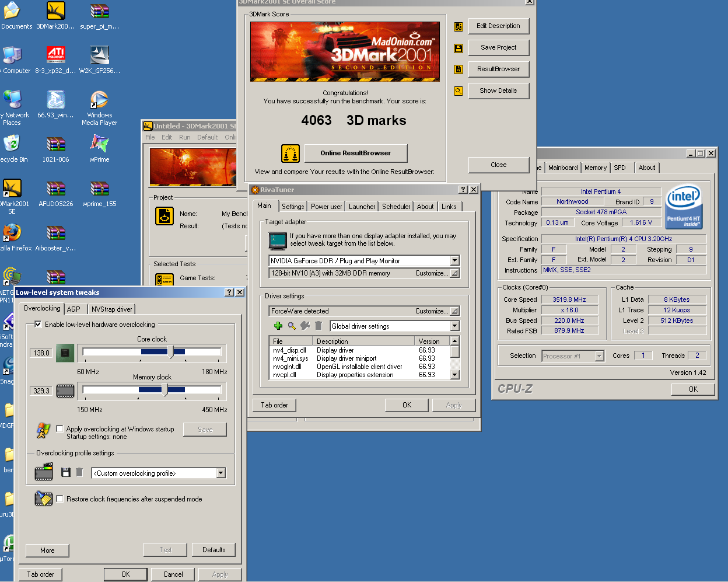Switch to the Memory tab in CPU-Z

click(596, 168)
